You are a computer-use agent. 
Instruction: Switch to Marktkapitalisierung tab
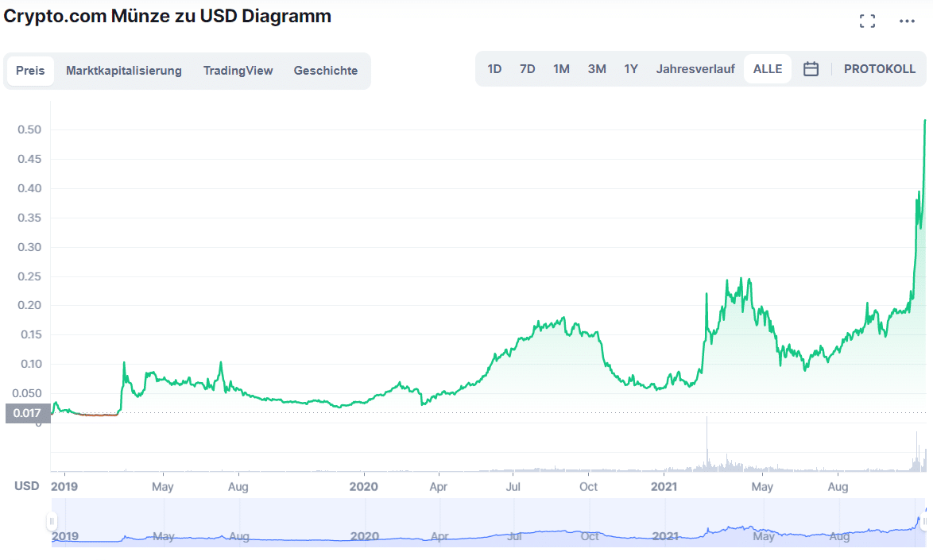(124, 71)
